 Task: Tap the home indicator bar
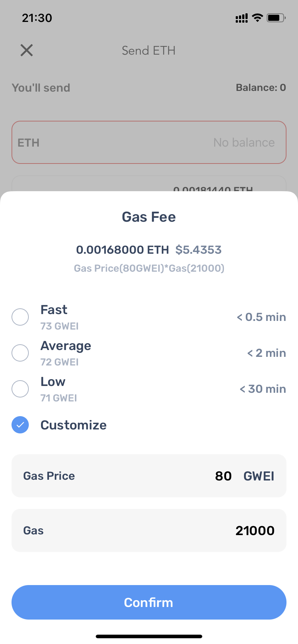149,636
